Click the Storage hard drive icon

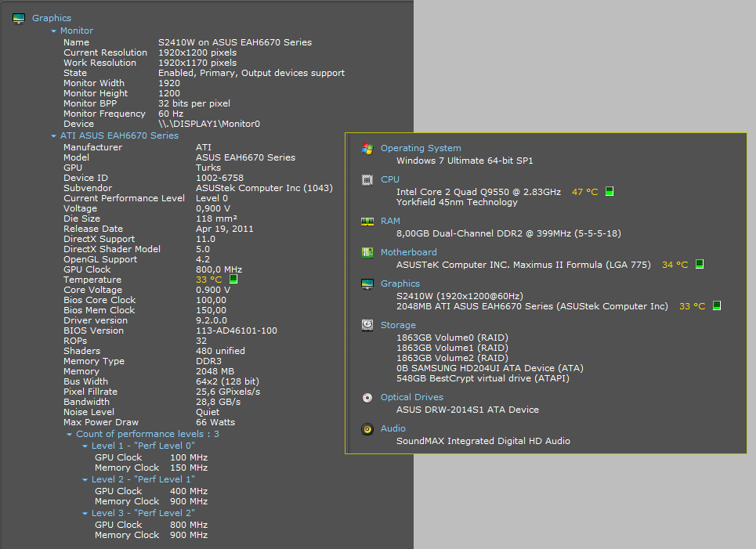point(367,325)
